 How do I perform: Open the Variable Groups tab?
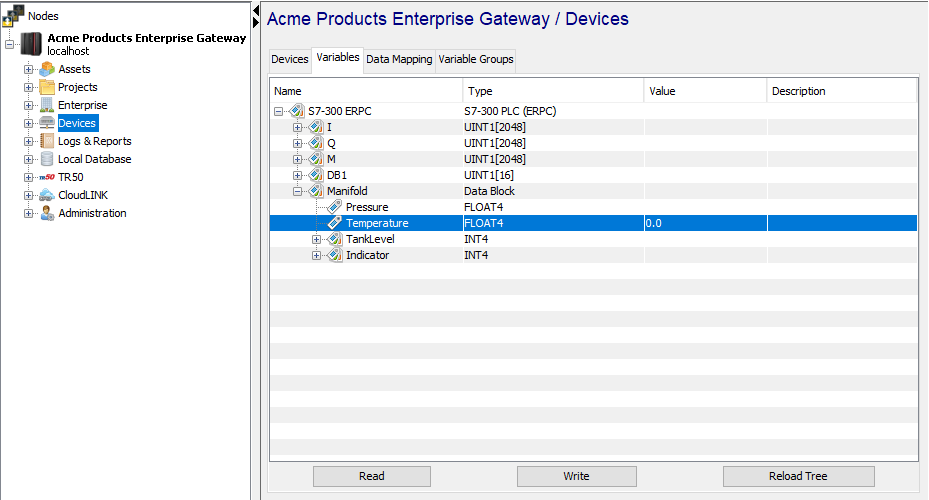tap(476, 59)
